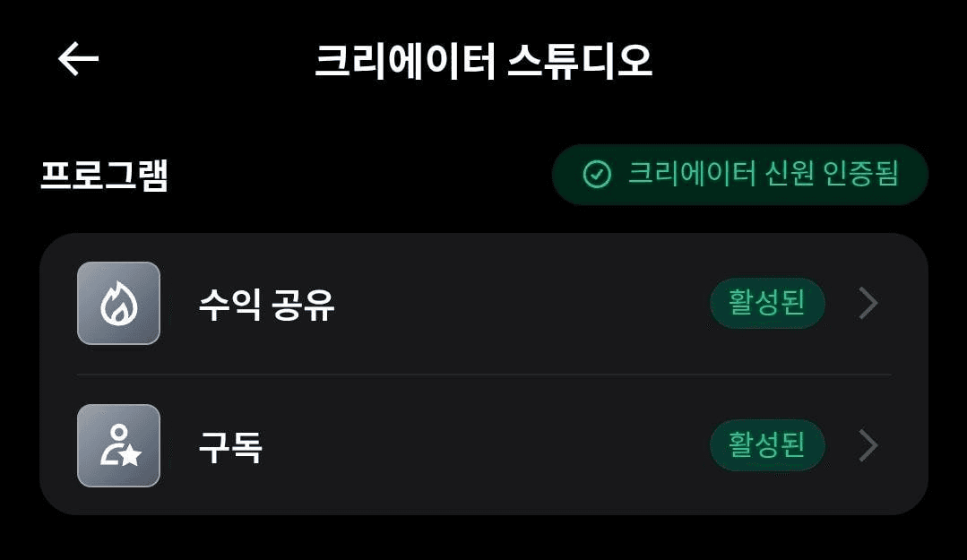Go back using the left arrow

(x=78, y=59)
